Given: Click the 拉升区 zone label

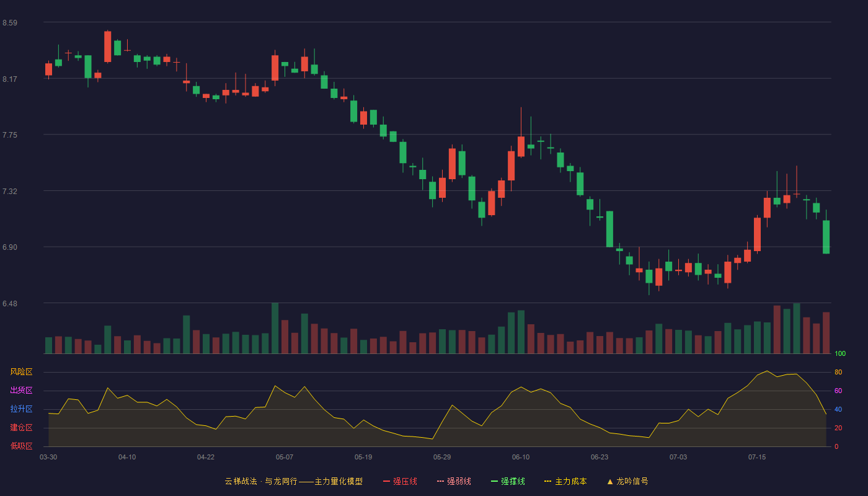Looking at the screenshot, I should click(x=21, y=409).
